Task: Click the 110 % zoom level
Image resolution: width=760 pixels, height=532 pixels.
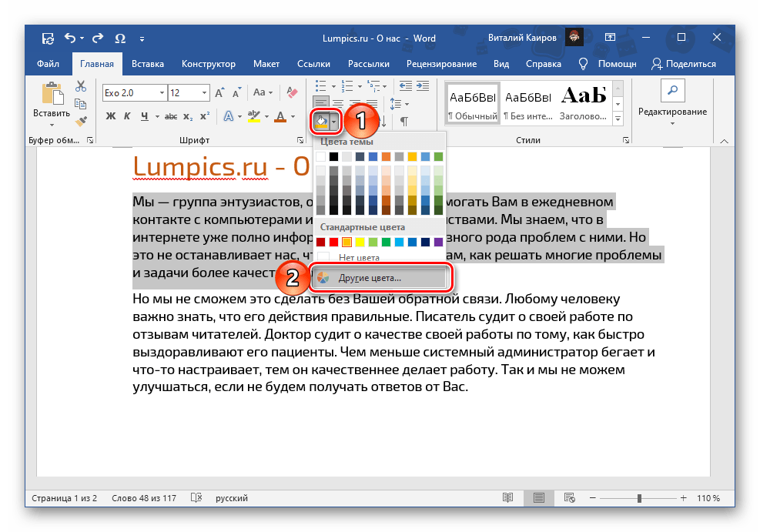Action: point(708,498)
